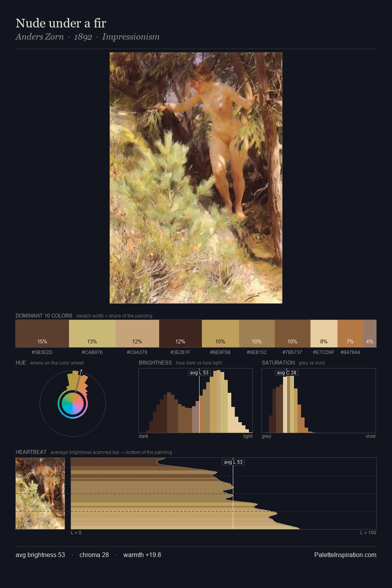This screenshot has height=588, width=392.
Task: Click the 'L = 0' axis label
Action: [76, 533]
